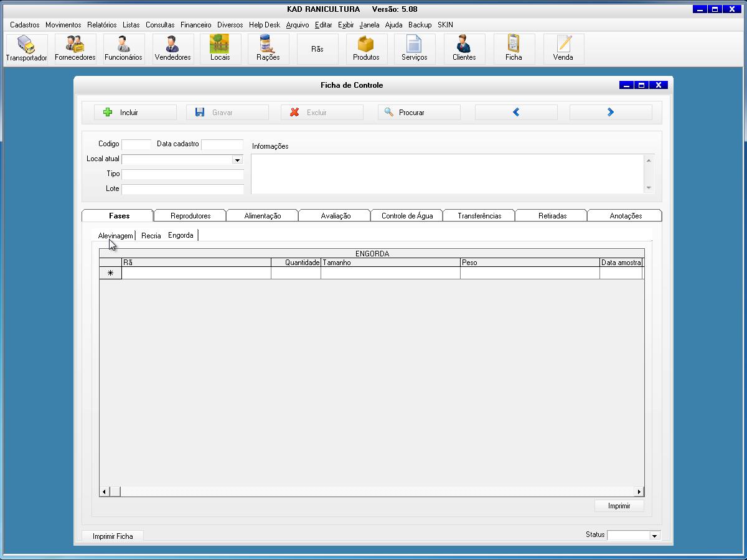Click the Informações scroll up arrow
This screenshot has height=560, width=747.
click(649, 161)
